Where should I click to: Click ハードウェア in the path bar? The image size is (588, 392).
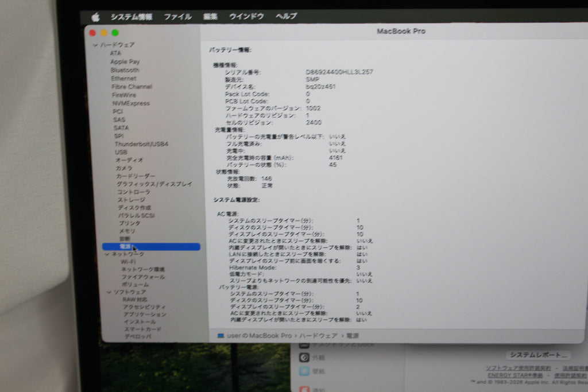pyautogui.click(x=318, y=335)
